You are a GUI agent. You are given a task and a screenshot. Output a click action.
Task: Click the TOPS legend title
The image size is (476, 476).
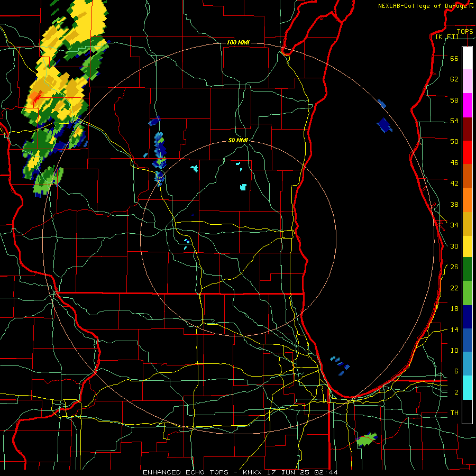tap(465, 31)
